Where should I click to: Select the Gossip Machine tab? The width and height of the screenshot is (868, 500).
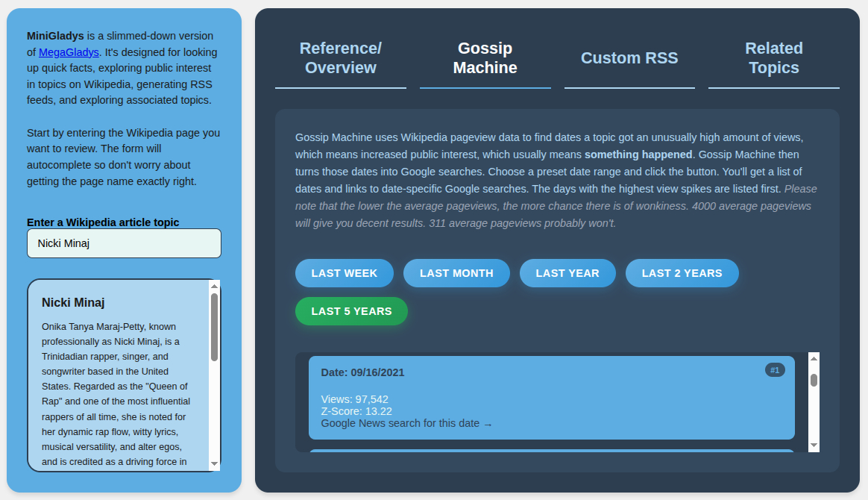point(485,58)
